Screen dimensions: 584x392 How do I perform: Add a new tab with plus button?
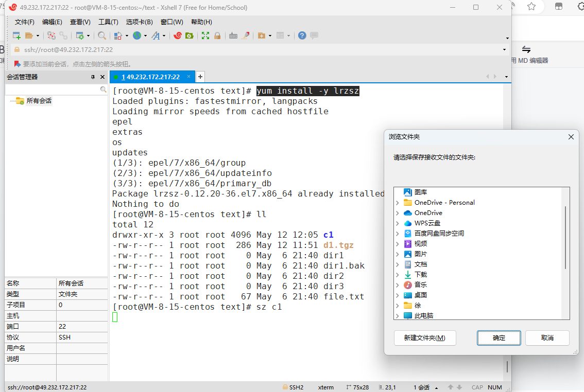click(x=200, y=77)
